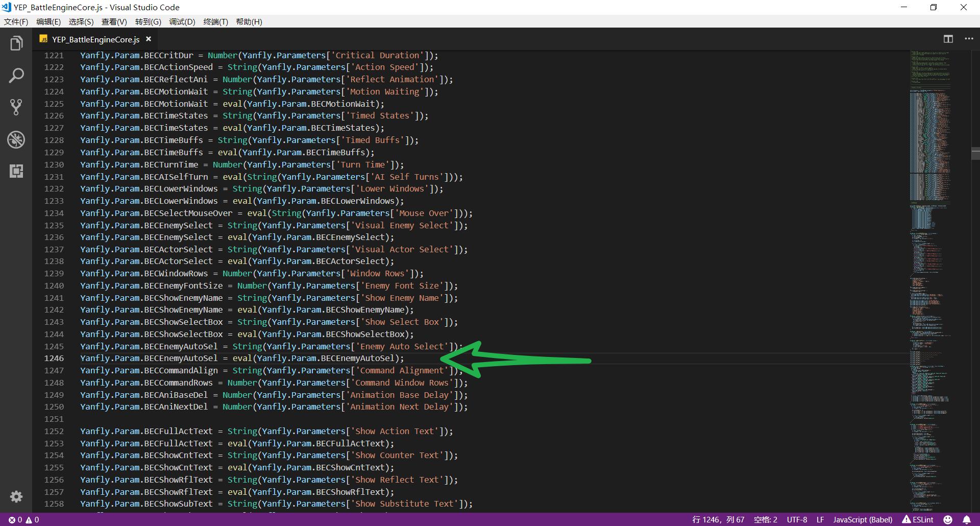Click the line and column indicator 行 1246
Viewport: 980px width, 526px height.
(718, 520)
